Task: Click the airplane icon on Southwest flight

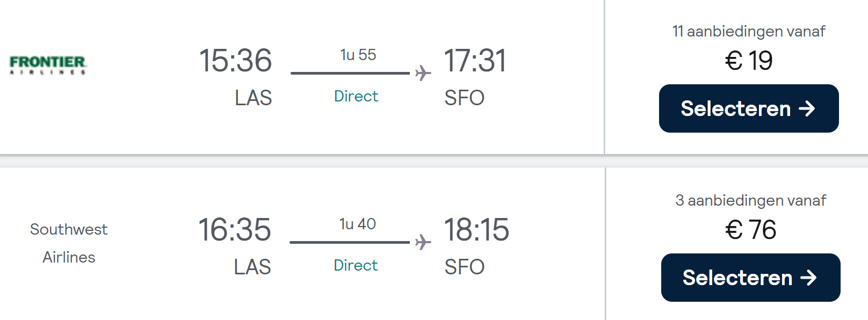Action: (423, 242)
